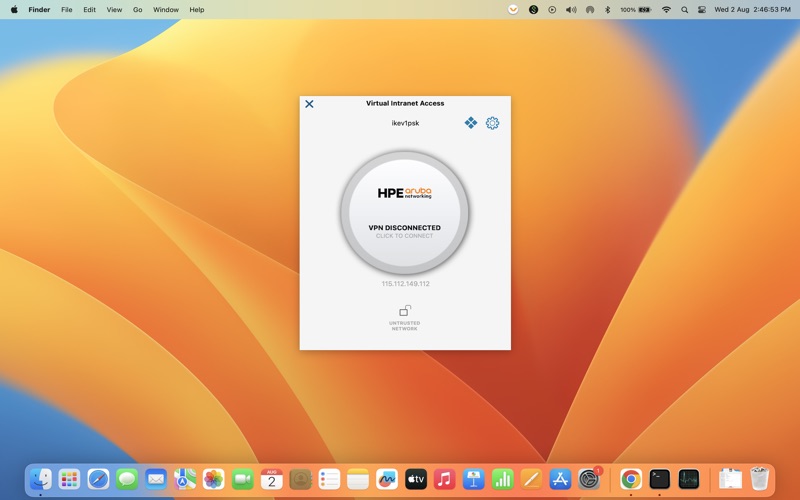Open Contacts from the Dock
This screenshot has height=500, width=800.
click(301, 479)
